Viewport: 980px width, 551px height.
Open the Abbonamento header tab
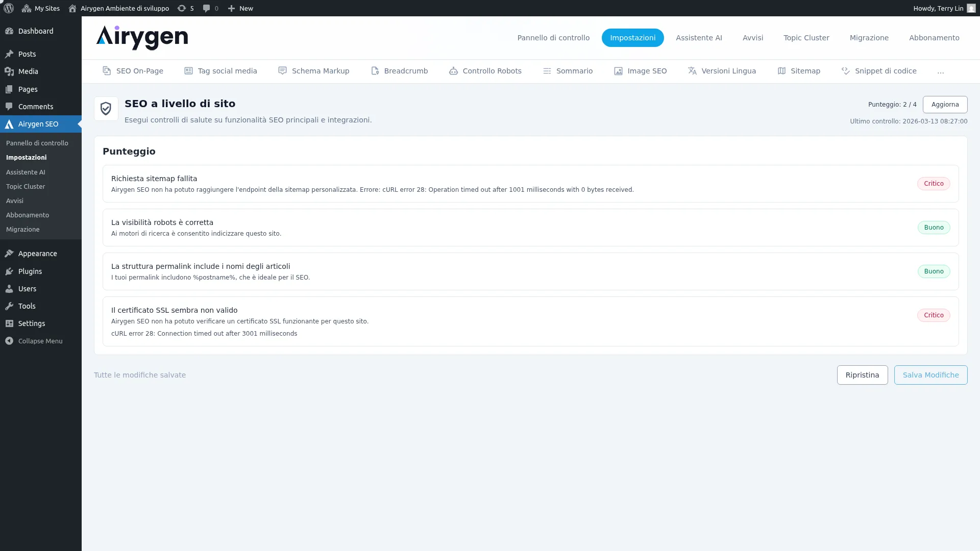pos(934,38)
